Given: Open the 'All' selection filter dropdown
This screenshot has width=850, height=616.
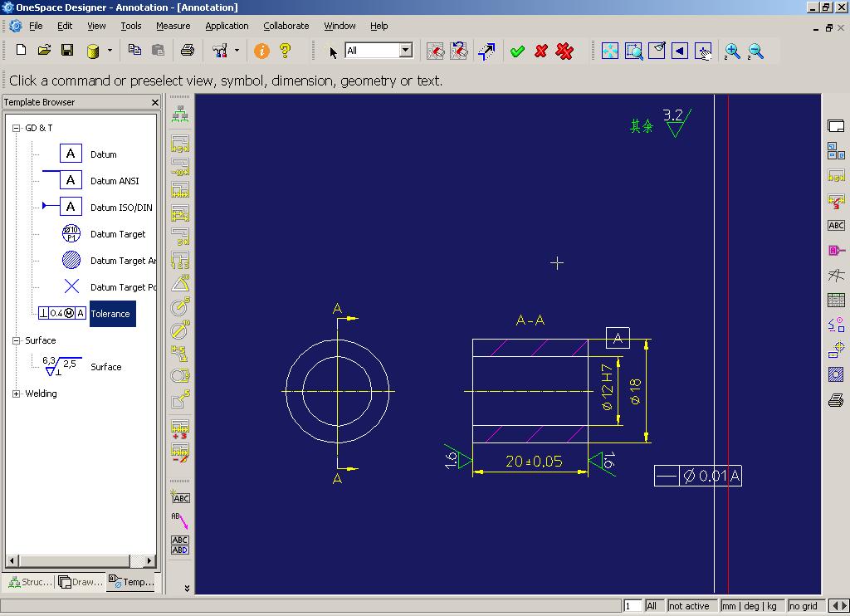Looking at the screenshot, I should (x=405, y=51).
